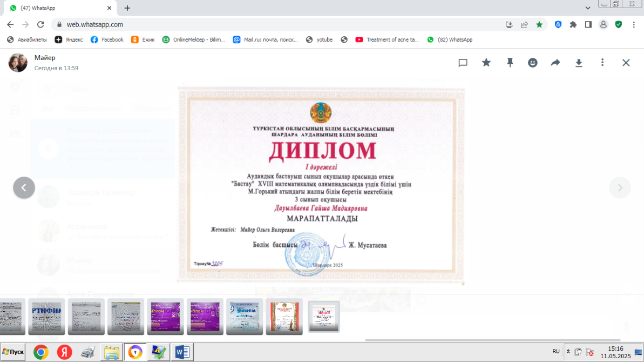Viewport: 644px width, 362px height.
Task: Open WhatsApp viewer three-dot menu
Action: click(x=602, y=63)
